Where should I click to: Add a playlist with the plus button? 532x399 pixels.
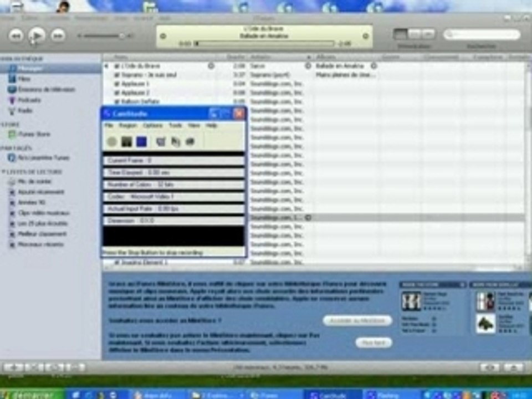pos(13,367)
